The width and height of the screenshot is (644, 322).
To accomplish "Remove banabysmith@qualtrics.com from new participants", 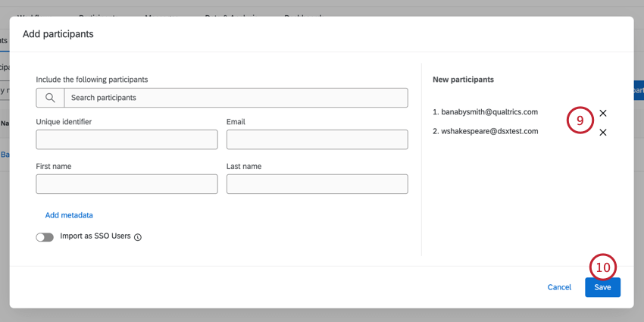I will tap(602, 114).
